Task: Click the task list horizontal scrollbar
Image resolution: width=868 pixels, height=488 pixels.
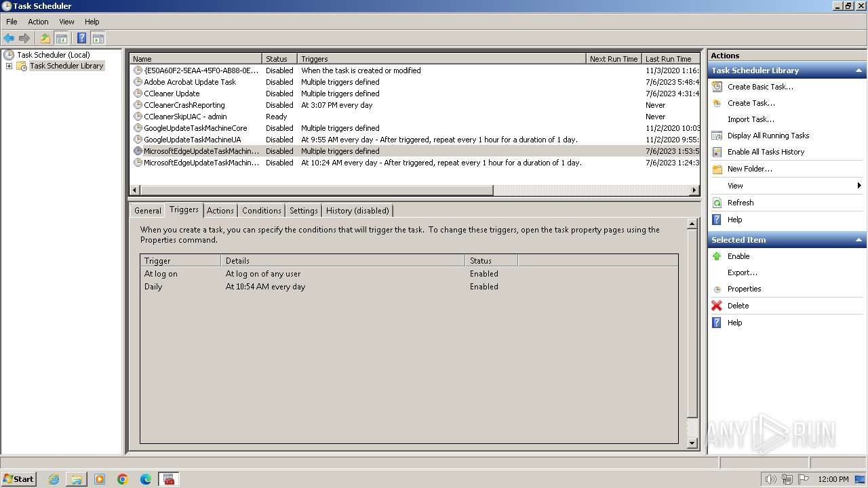Action: point(317,190)
